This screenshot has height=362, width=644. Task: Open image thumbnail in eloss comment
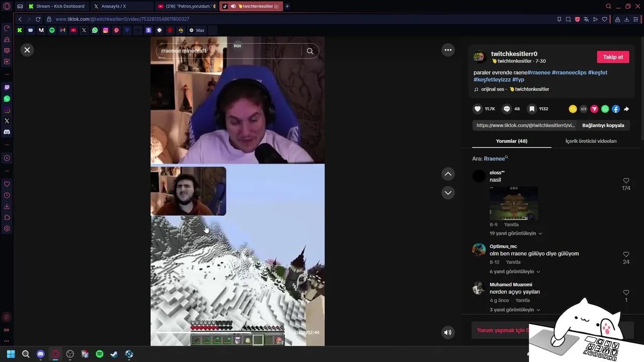point(514,204)
